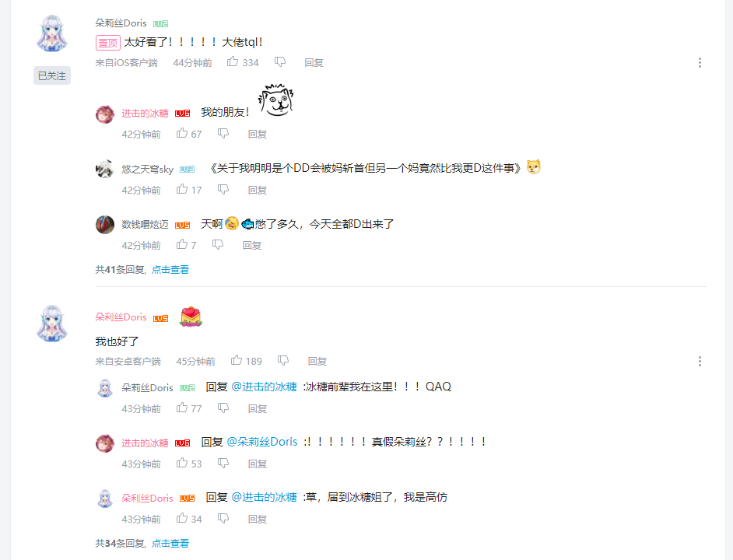
Task: Open the more options menu for pinned comment
Action: [700, 63]
